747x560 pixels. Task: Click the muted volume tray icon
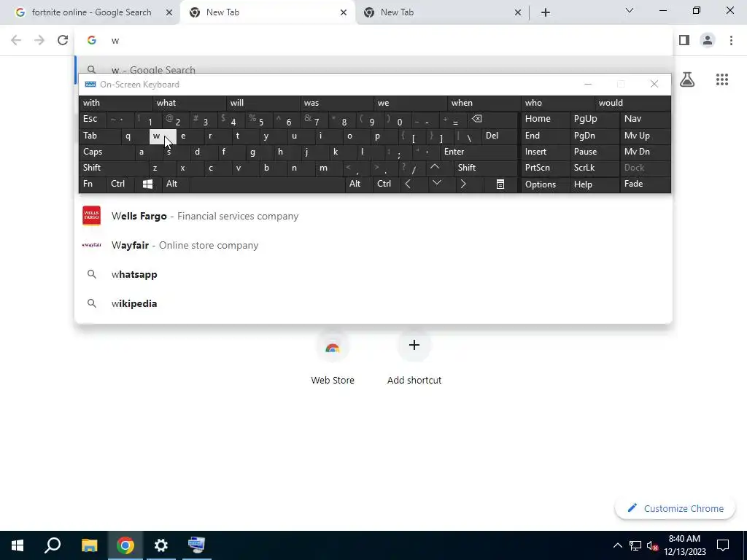click(653, 545)
